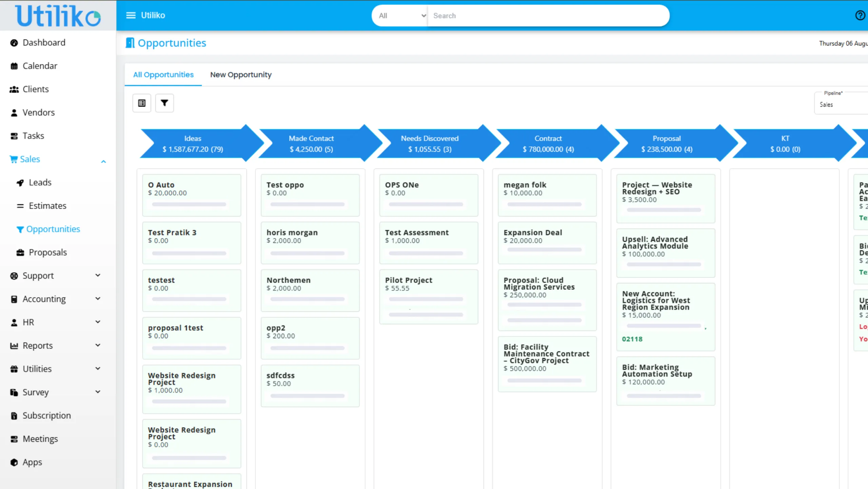868x489 pixels.
Task: Expand the Accounting submenu chevron
Action: point(98,299)
